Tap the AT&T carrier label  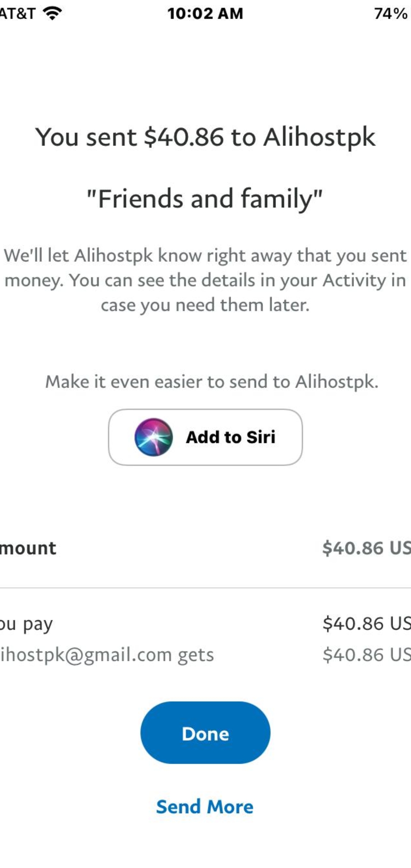17,14
